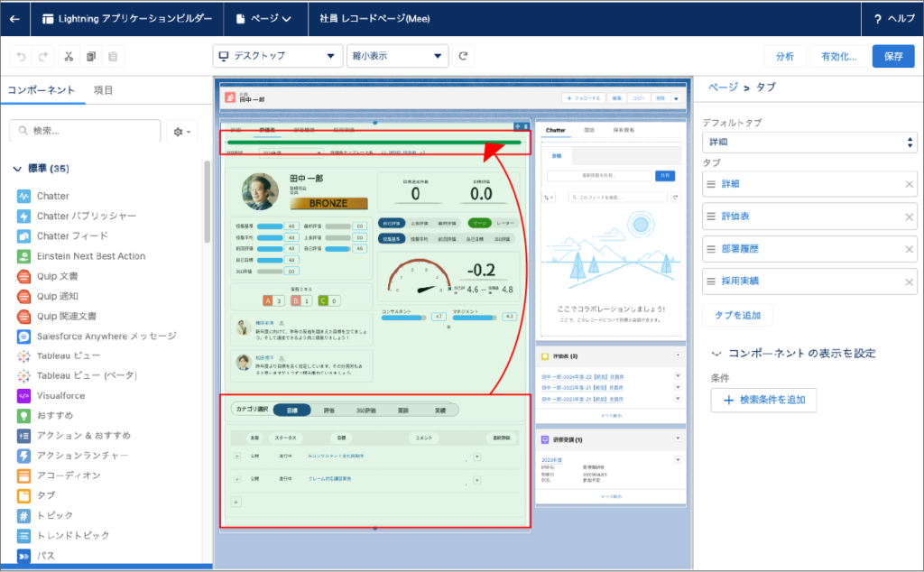Click the back arrow in the header

click(14, 19)
